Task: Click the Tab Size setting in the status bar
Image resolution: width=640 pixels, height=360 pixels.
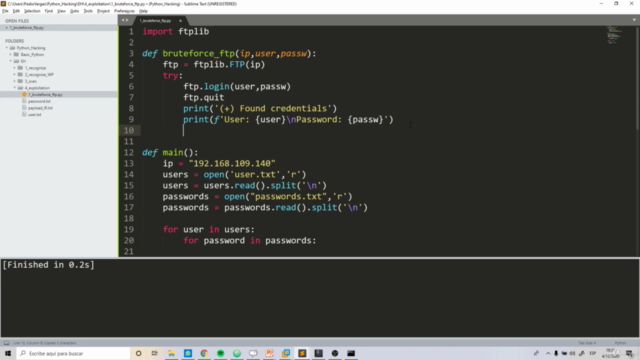Action: (587, 343)
